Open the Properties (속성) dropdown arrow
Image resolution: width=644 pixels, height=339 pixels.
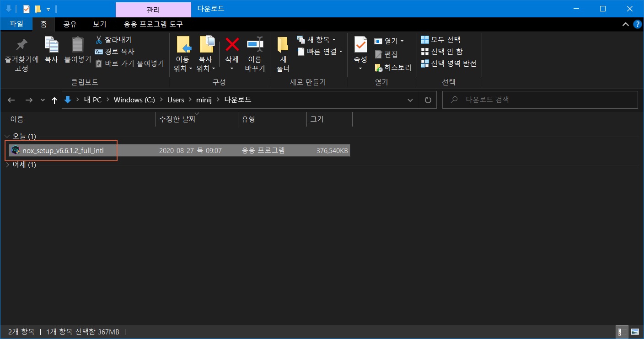(360, 69)
